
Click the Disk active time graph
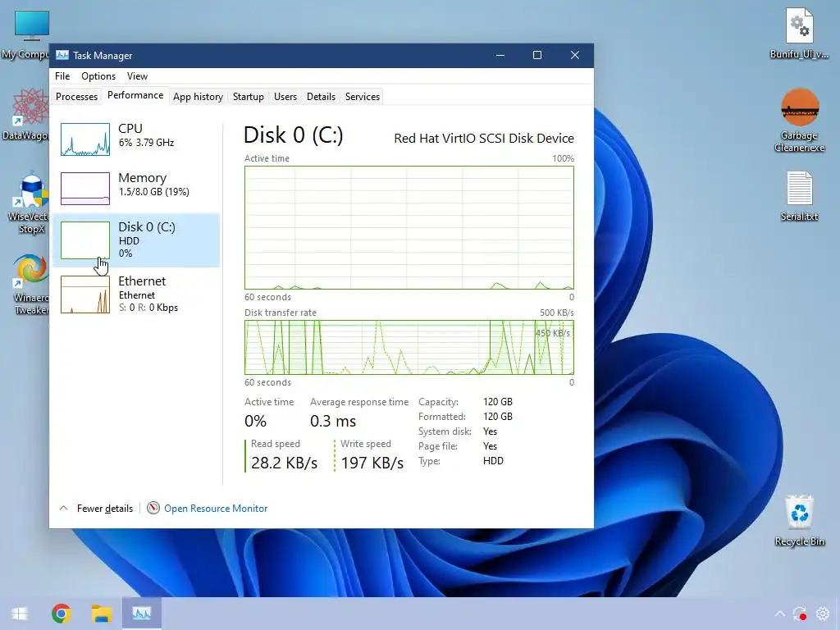pos(409,228)
